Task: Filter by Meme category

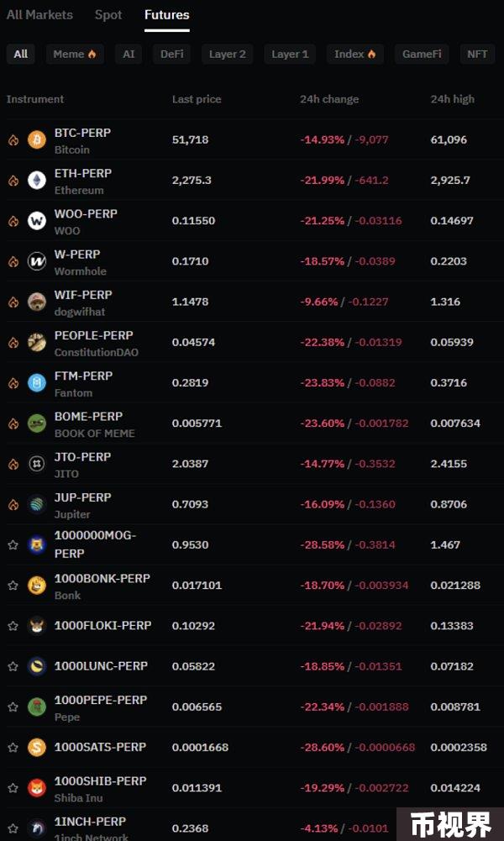Action: 75,54
